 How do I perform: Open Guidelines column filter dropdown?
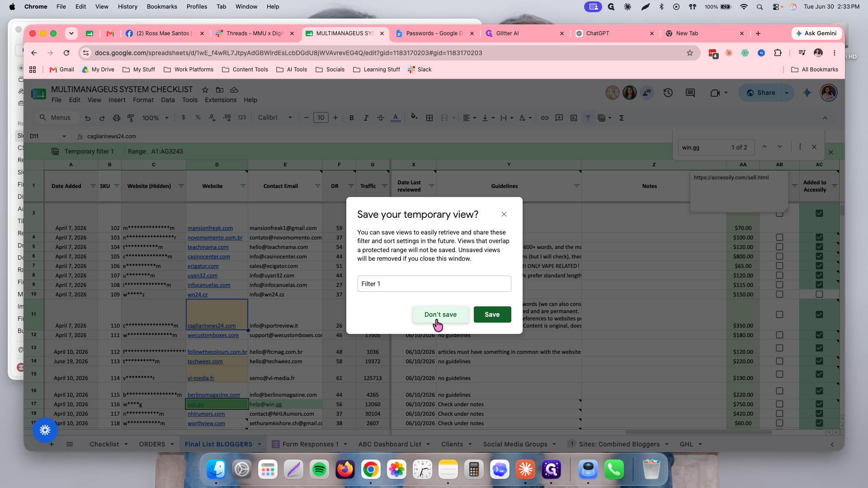click(576, 186)
